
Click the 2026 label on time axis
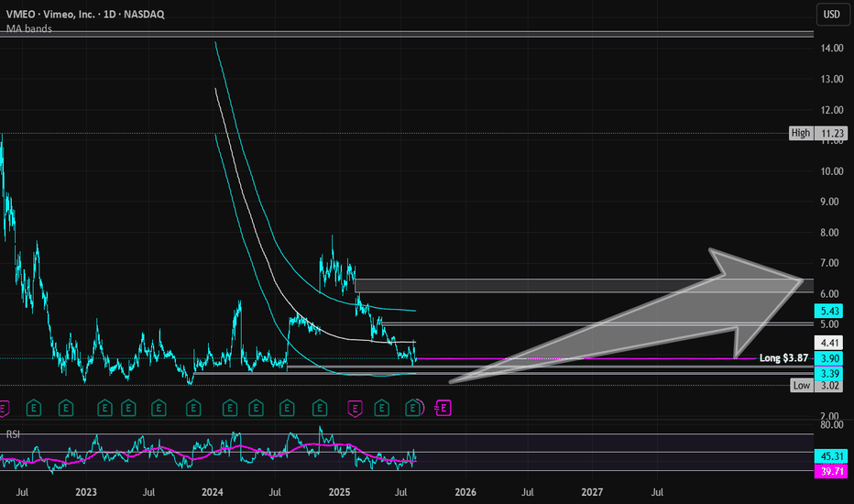[x=465, y=492]
